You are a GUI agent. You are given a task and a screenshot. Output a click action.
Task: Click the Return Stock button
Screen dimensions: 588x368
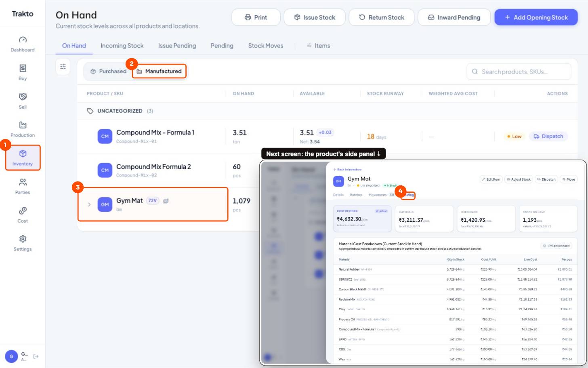pyautogui.click(x=382, y=17)
